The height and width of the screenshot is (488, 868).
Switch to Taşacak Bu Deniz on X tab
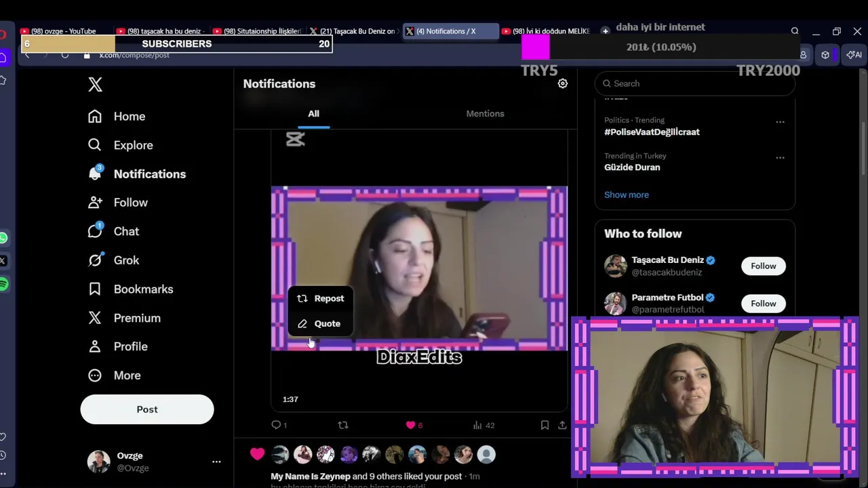tap(353, 31)
